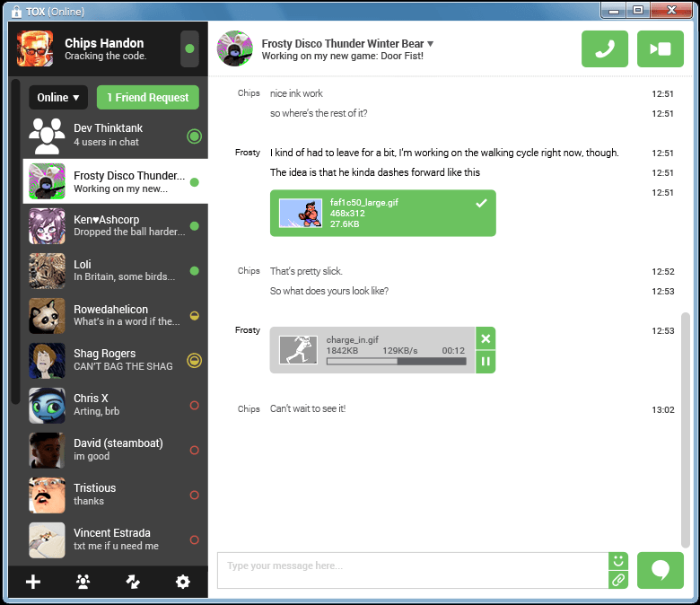Send the message with the speech bubble button
700x605 pixels.
[660, 571]
